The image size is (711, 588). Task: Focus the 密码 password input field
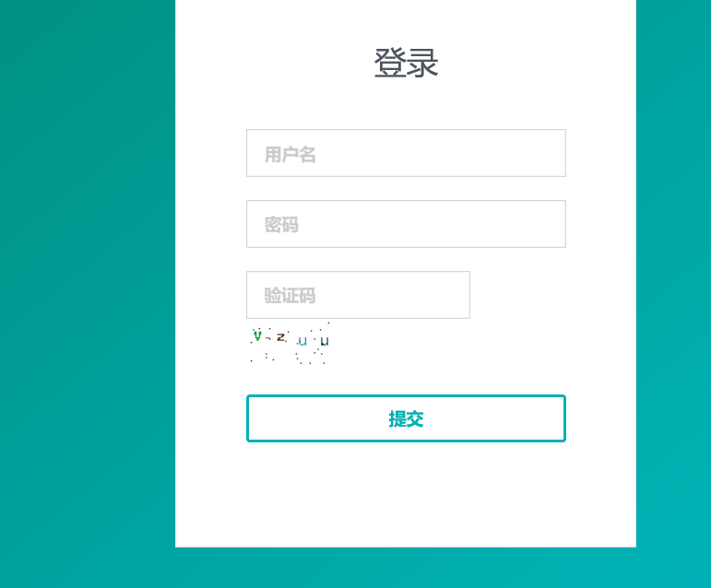406,224
